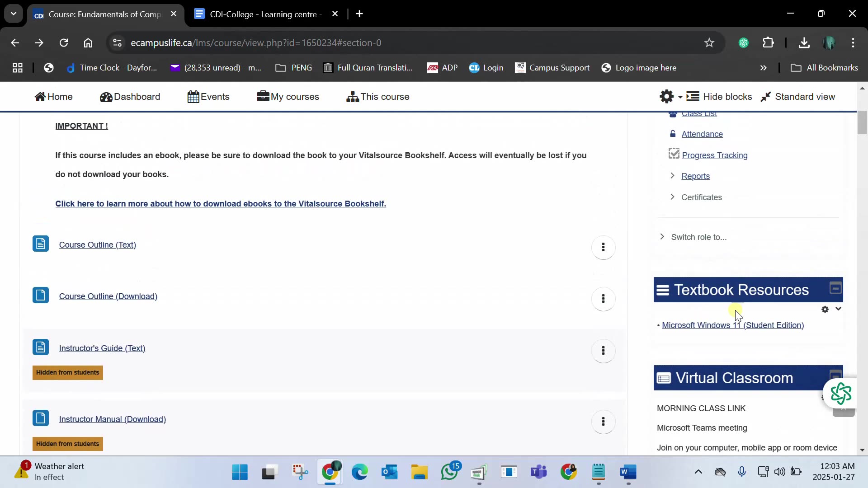The width and height of the screenshot is (868, 488).
Task: Open actions menu for Instructor's Guide (Text)
Action: [603, 351]
